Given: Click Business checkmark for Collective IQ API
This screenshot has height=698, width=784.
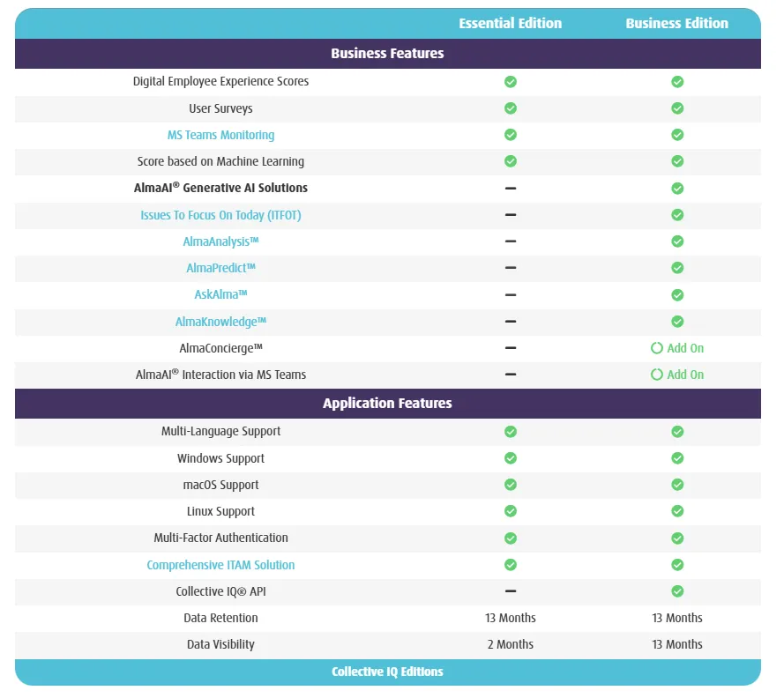Looking at the screenshot, I should [677, 591].
